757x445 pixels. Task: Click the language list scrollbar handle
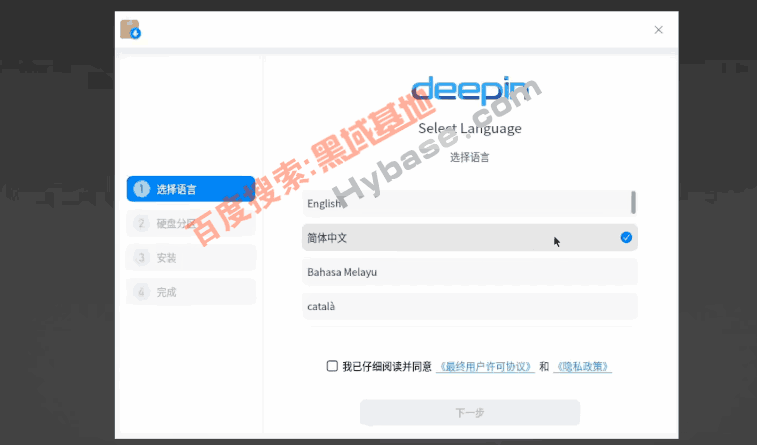click(633, 203)
